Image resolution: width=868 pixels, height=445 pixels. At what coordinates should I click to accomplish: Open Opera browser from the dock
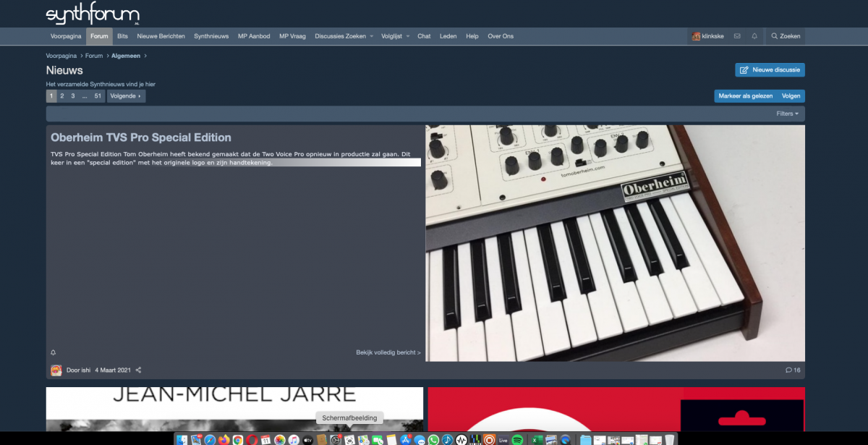[x=252, y=439]
